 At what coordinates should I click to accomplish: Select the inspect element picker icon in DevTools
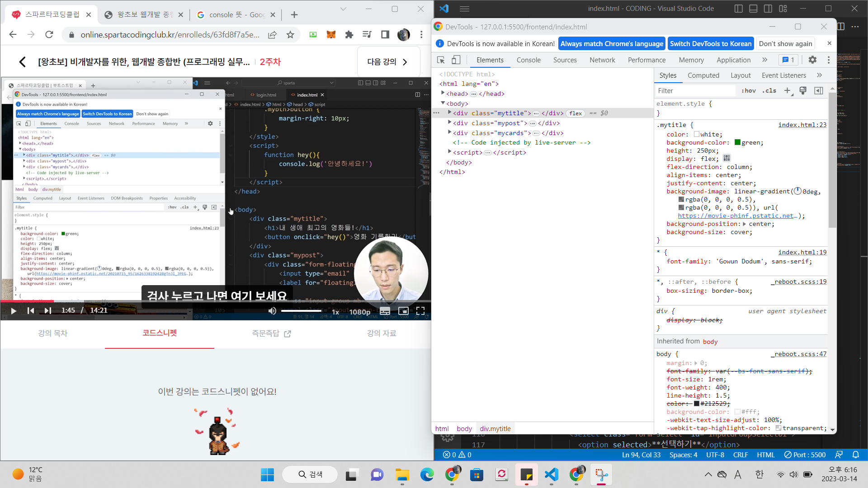tap(441, 60)
